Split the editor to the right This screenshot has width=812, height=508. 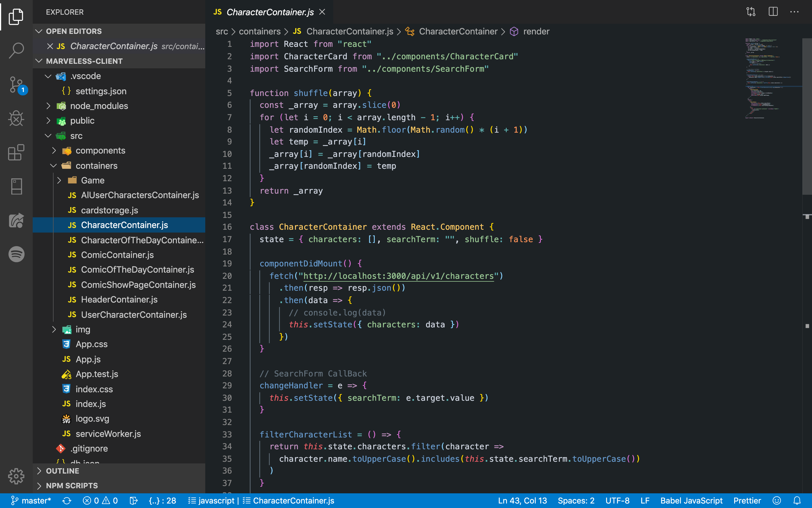coord(773,12)
